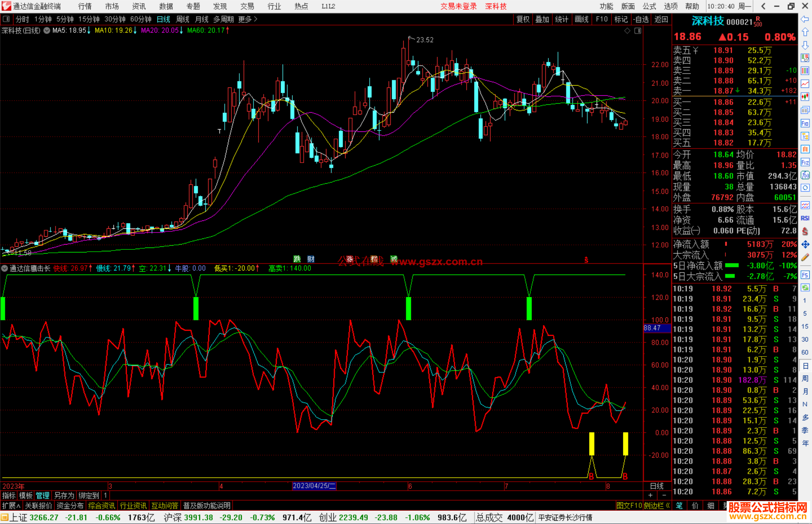Toggle 叠加 overlay mode
The image size is (812, 524).
click(x=542, y=19)
